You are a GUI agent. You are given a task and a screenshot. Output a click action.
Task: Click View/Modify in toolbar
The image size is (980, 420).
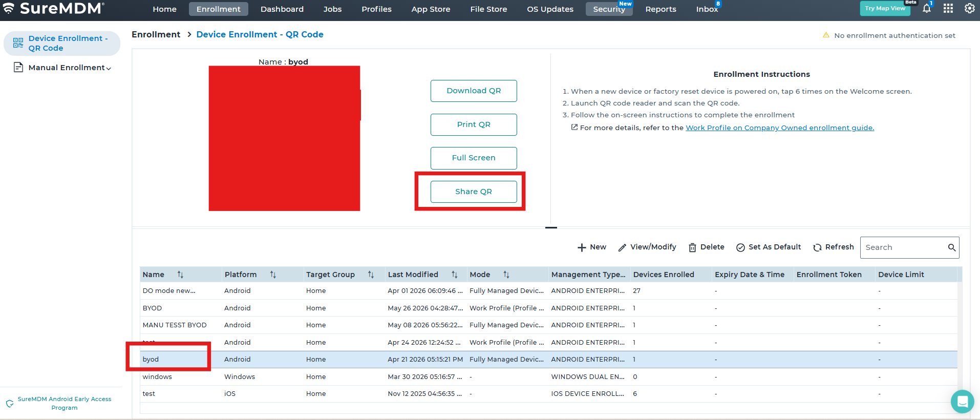(647, 247)
